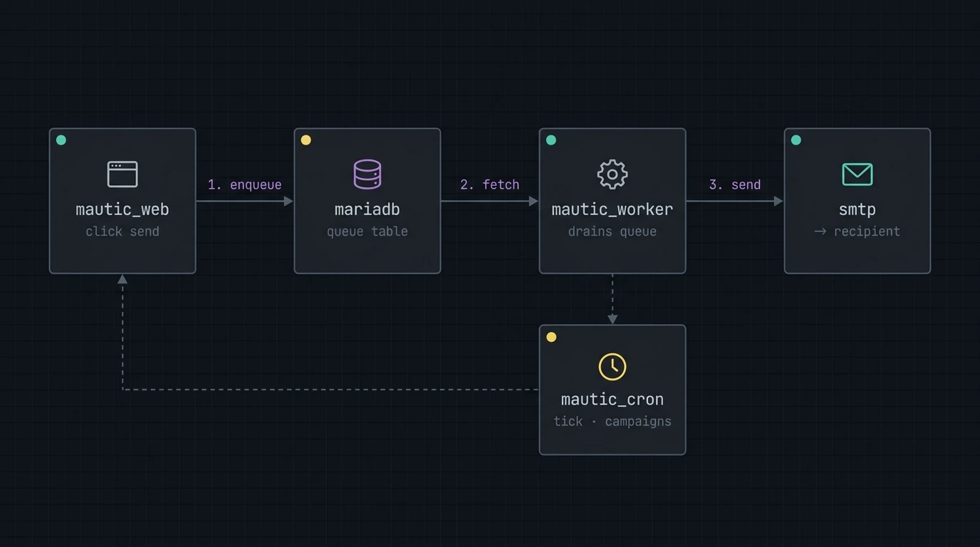Click the browser window icon in mautic_web
The width and height of the screenshot is (980, 547).
(x=123, y=174)
